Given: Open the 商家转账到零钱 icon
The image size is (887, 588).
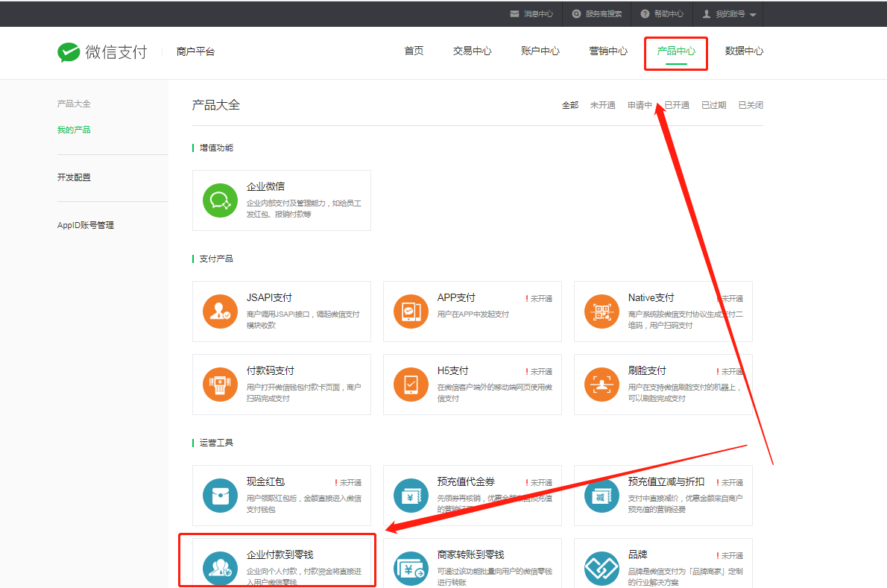Looking at the screenshot, I should (411, 568).
